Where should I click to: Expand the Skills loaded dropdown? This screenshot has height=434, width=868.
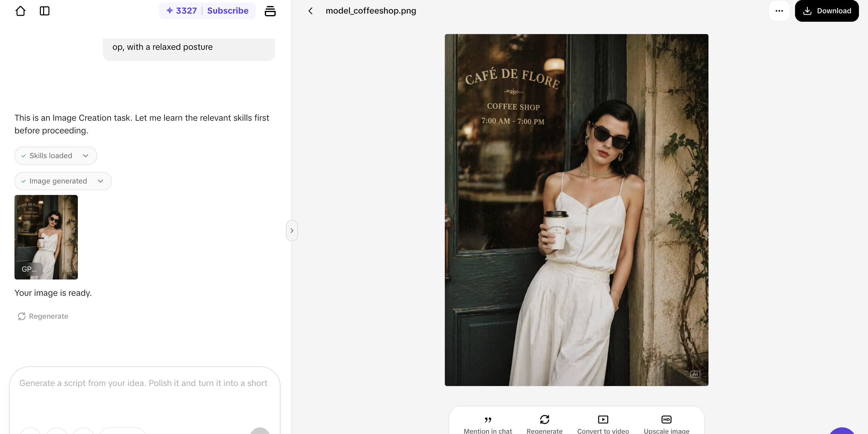pyautogui.click(x=55, y=155)
